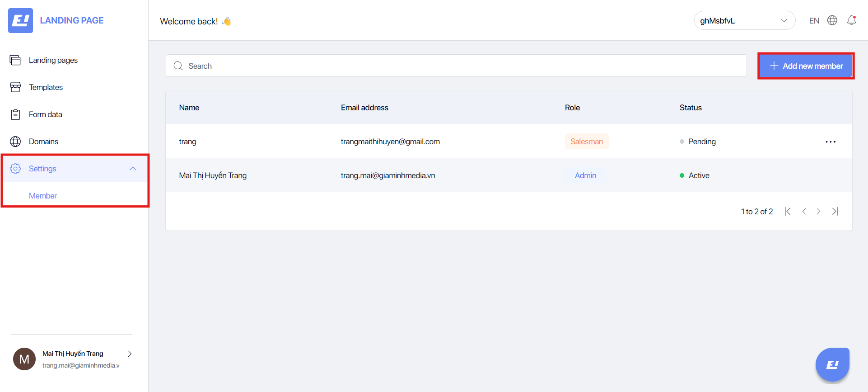Open row options for trang member
This screenshot has width=868, height=392.
tap(830, 142)
